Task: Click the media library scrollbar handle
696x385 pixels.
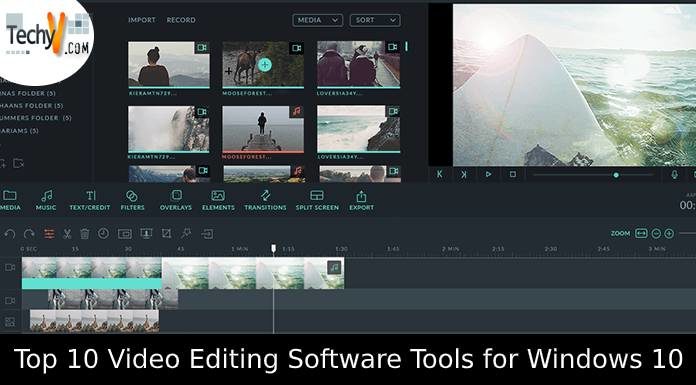Action: (407, 46)
